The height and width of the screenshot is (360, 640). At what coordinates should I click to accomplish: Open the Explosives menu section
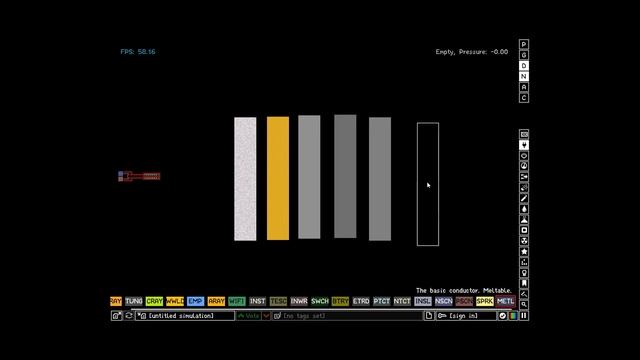(x=524, y=187)
